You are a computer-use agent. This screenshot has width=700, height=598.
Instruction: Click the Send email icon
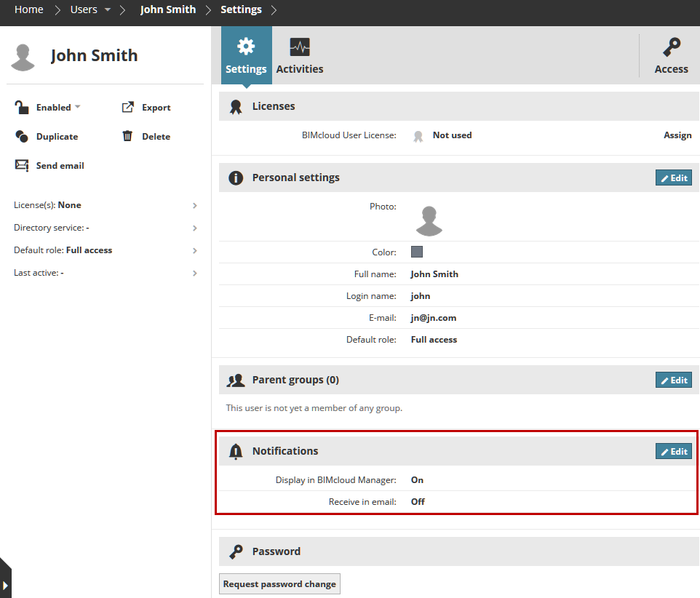pyautogui.click(x=22, y=165)
